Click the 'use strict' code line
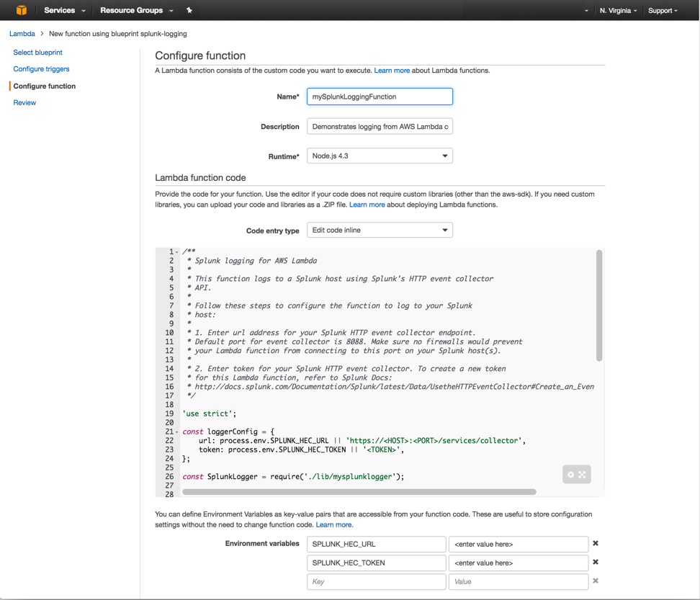Image resolution: width=700 pixels, height=600 pixels. click(210, 413)
